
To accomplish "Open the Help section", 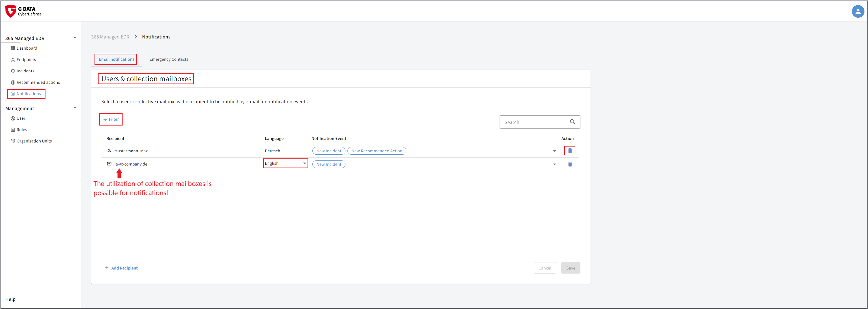I will tap(10, 299).
